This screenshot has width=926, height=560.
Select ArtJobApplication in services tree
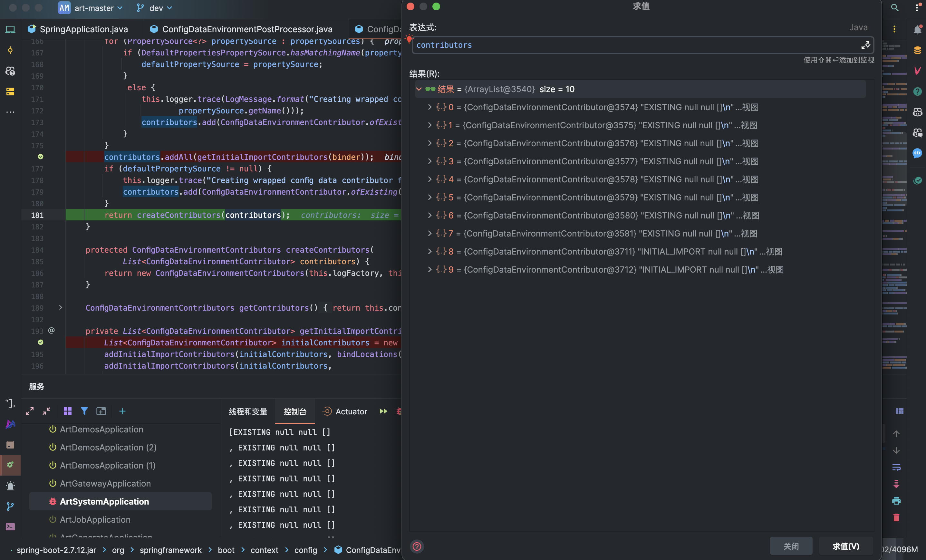coord(95,519)
